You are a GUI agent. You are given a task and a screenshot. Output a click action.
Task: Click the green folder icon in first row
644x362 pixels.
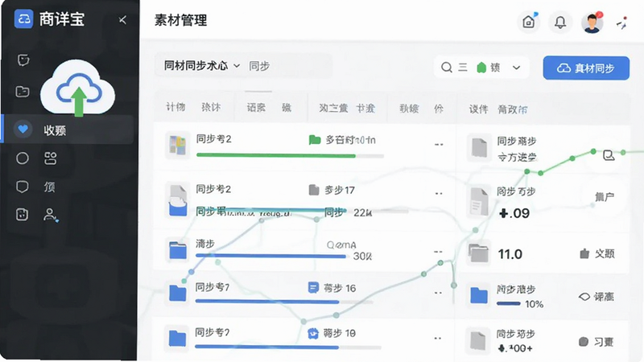(315, 140)
